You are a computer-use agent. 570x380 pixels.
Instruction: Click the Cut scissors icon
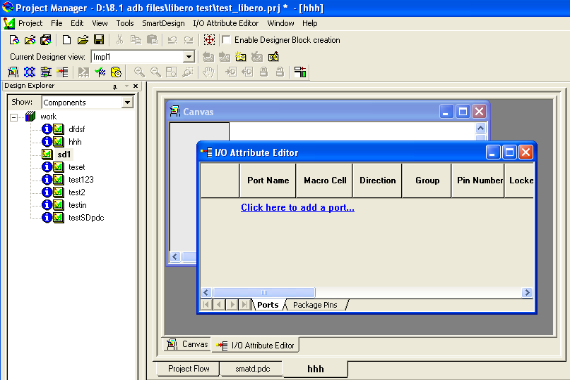pos(119,40)
